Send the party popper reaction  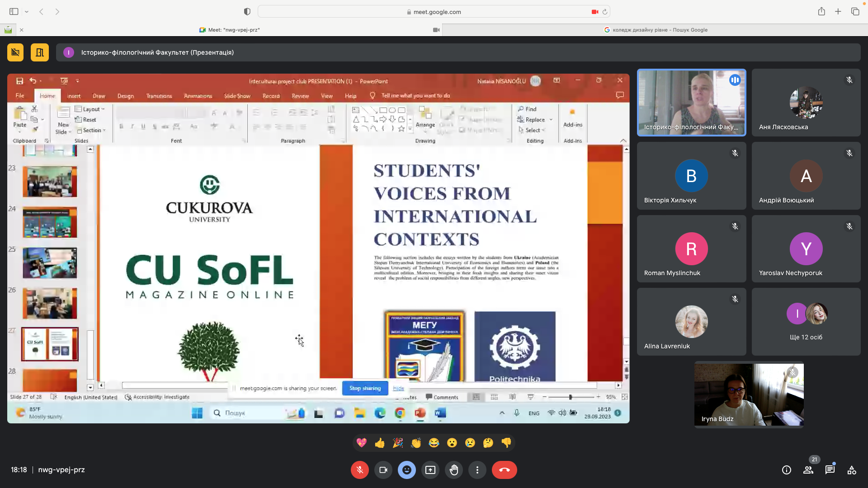click(x=398, y=443)
